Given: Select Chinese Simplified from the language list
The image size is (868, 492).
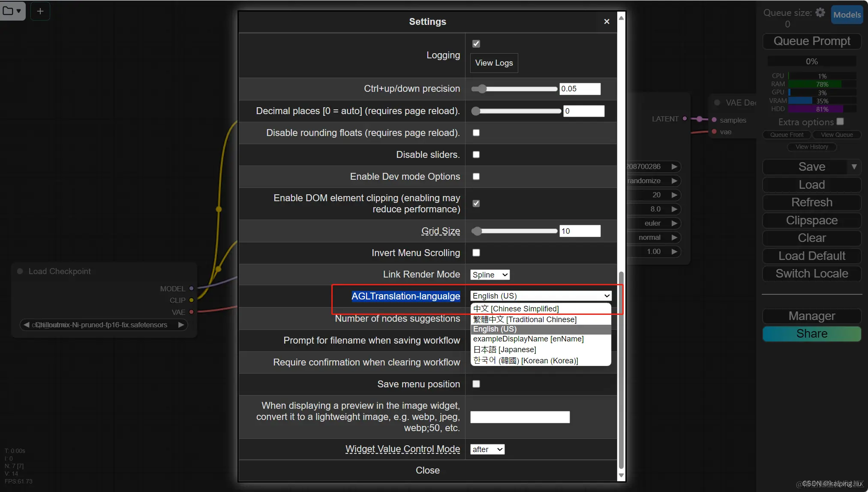Looking at the screenshot, I should click(x=516, y=309).
